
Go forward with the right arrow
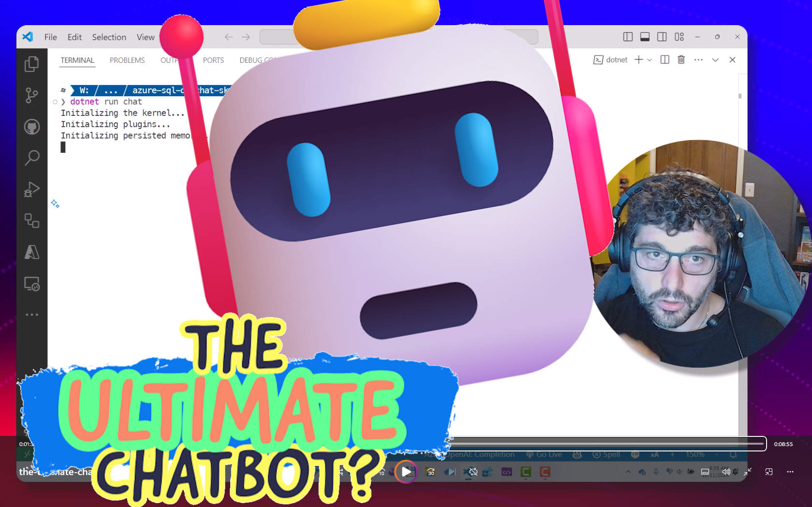[x=246, y=37]
